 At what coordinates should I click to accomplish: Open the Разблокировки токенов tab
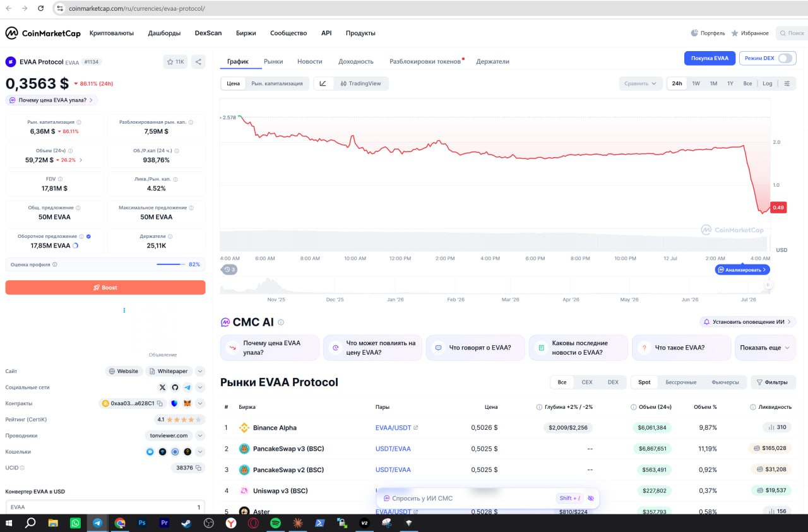pyautogui.click(x=425, y=61)
